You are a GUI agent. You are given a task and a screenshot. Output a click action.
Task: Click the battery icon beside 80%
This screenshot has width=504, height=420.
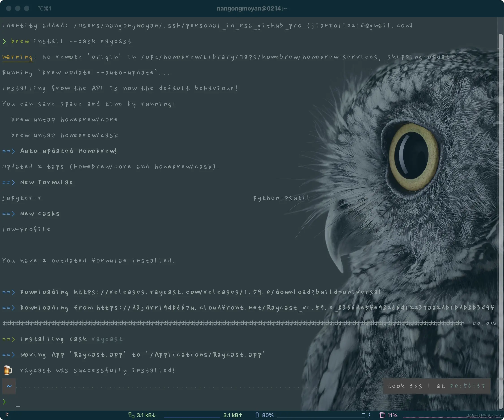coord(257,415)
